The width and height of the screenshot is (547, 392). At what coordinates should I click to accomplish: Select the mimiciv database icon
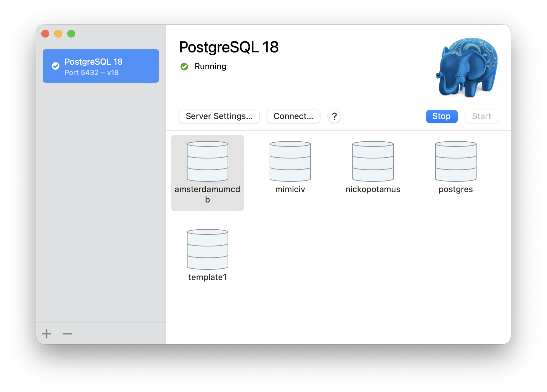click(290, 161)
